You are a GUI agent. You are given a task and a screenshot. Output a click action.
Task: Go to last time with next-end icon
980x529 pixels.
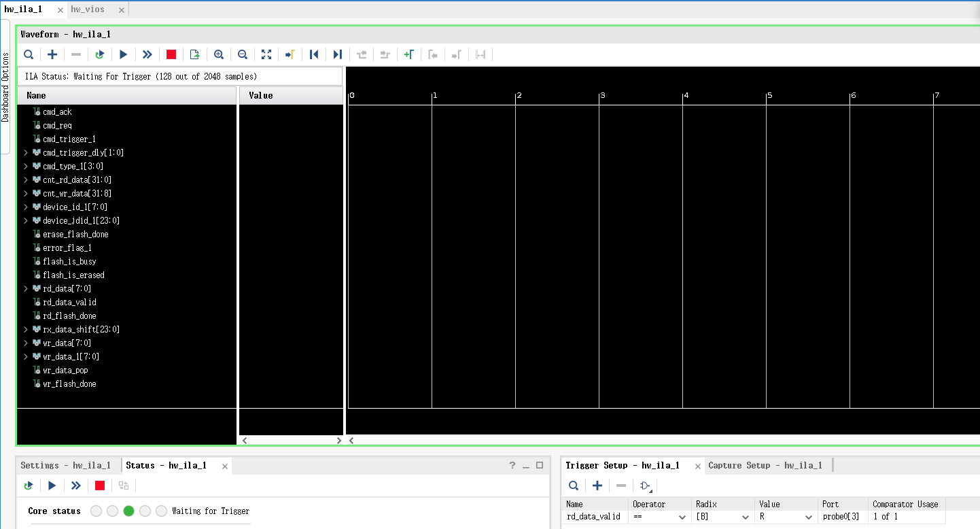(x=337, y=54)
